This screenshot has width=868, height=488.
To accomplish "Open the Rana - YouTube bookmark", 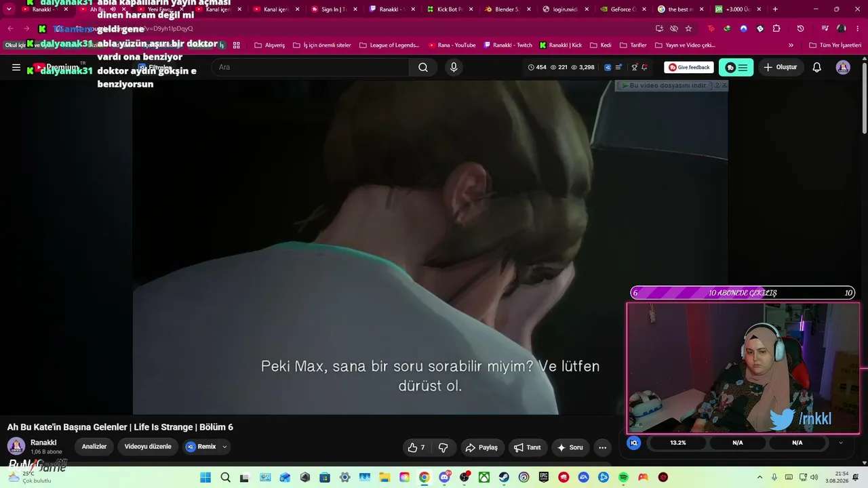I will [452, 45].
